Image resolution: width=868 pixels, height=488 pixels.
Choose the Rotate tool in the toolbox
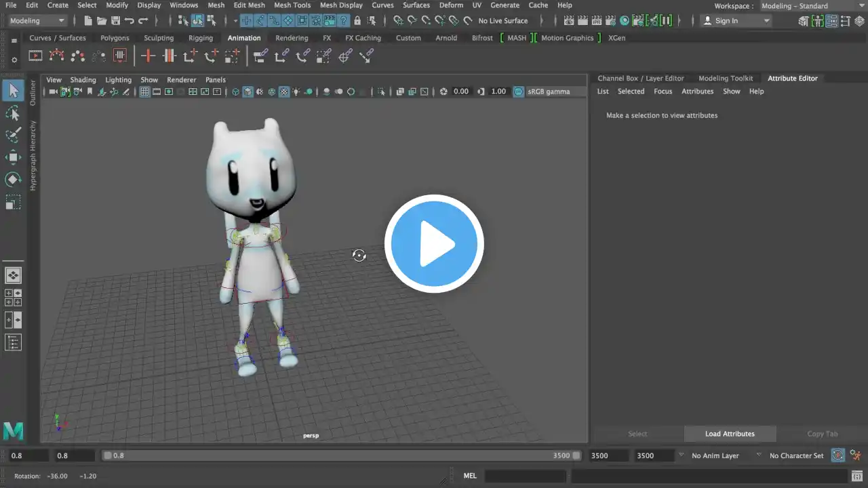tap(13, 180)
